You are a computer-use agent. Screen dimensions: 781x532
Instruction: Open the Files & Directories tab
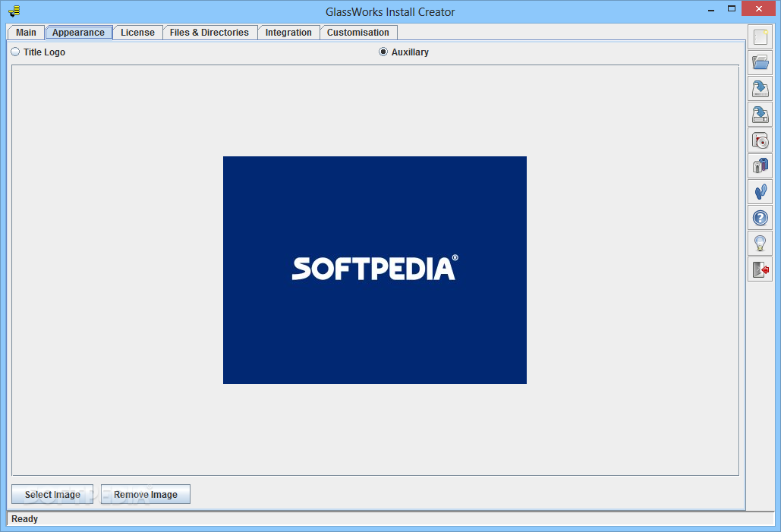[x=209, y=33]
